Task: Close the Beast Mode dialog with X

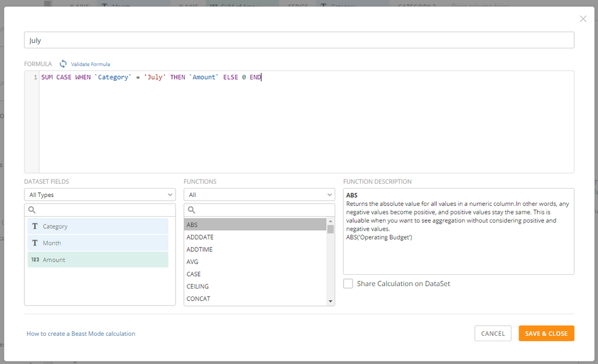Action: point(583,19)
